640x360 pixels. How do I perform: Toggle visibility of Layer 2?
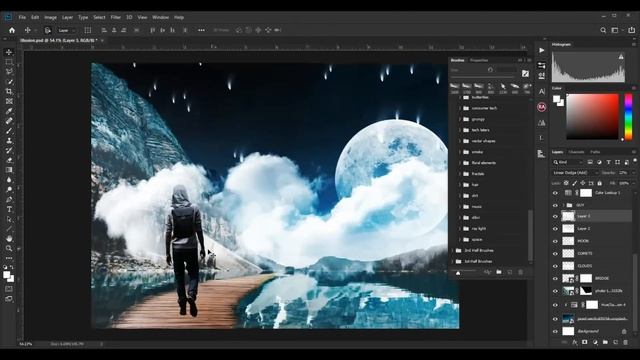click(555, 229)
